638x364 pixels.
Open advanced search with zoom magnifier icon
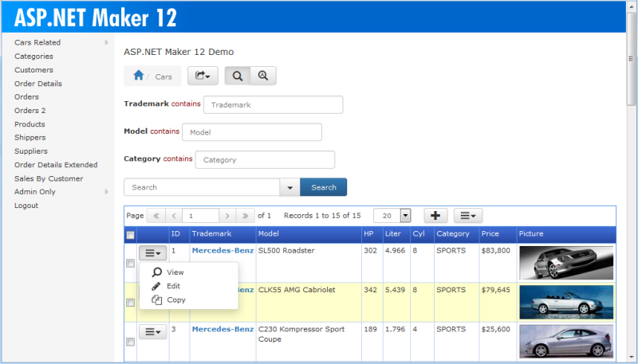[x=263, y=76]
